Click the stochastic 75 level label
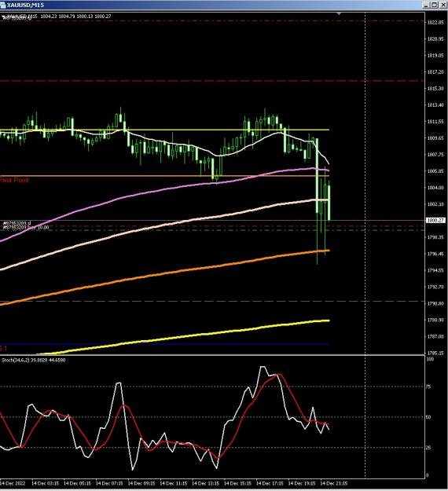 (428, 387)
